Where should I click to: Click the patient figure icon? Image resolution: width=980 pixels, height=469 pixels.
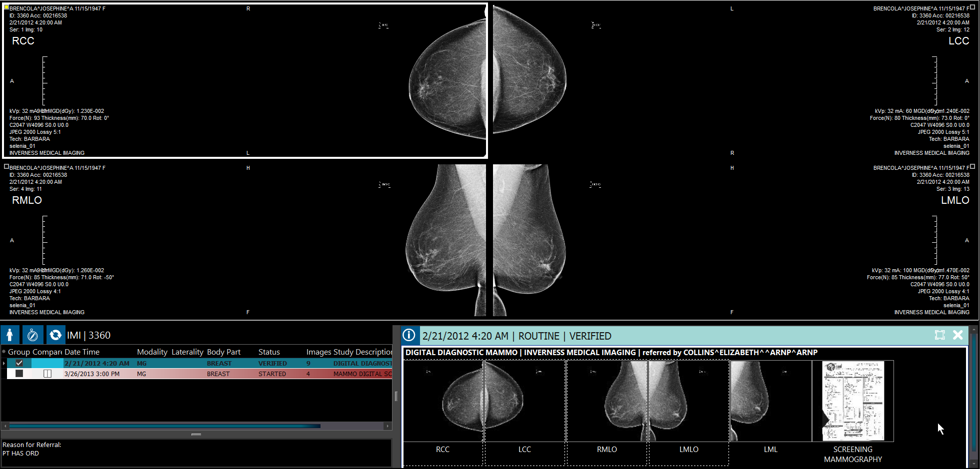tap(10, 335)
